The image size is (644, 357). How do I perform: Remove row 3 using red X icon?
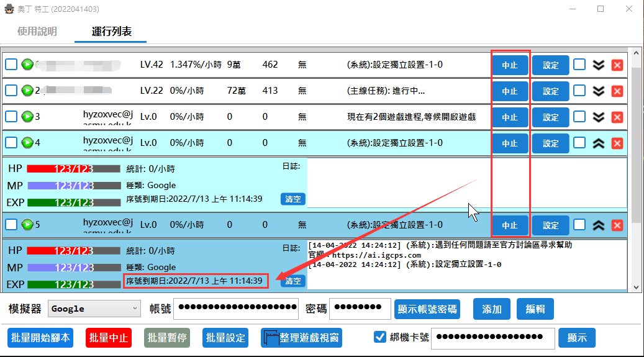point(617,117)
